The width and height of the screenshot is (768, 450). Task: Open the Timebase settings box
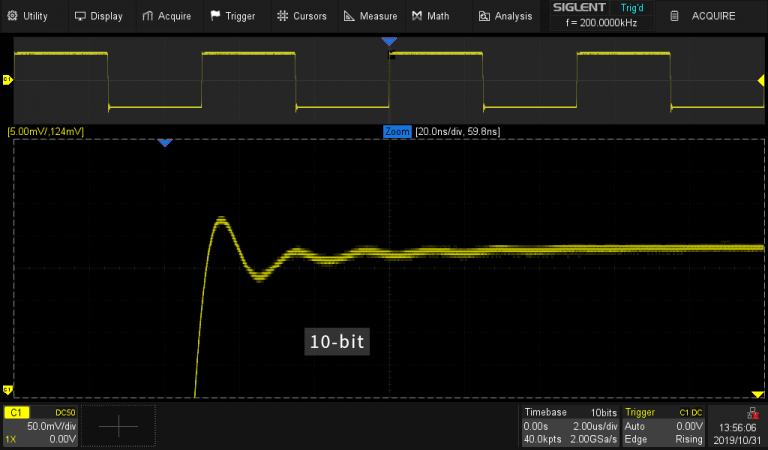pyautogui.click(x=569, y=426)
